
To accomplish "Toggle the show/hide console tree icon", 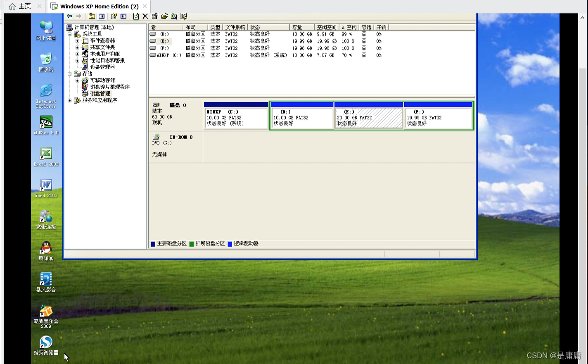I will click(x=102, y=17).
